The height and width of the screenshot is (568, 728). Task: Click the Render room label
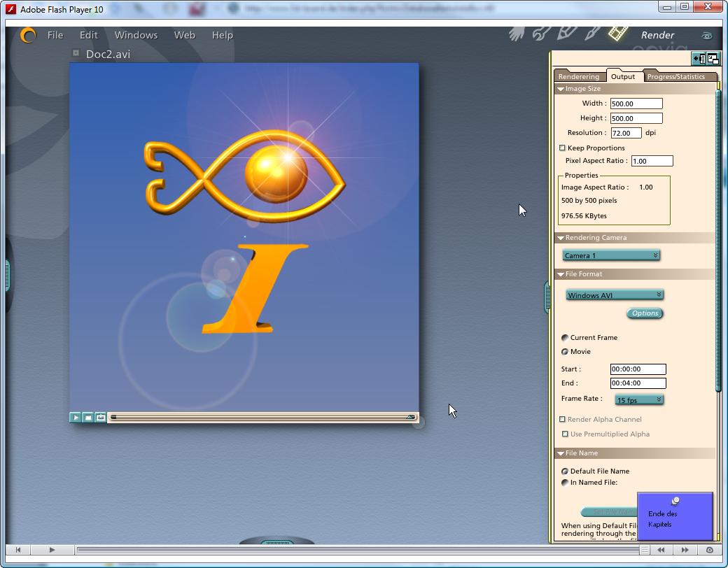point(657,35)
